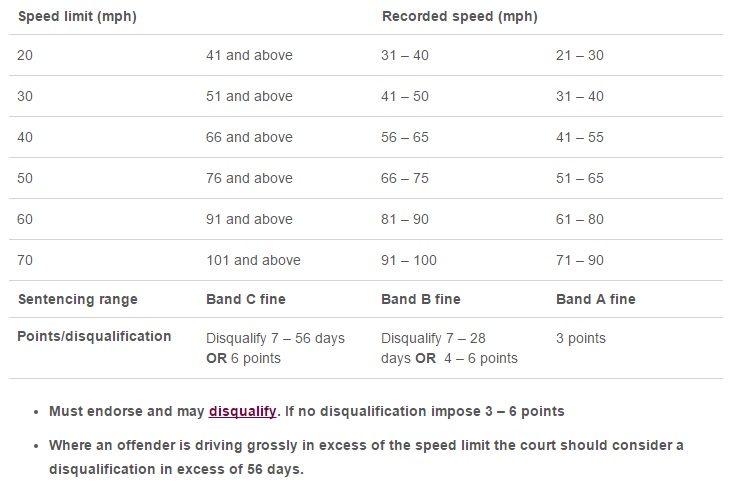
Task: Select the 20 mph speed limit cell
Action: coord(25,55)
